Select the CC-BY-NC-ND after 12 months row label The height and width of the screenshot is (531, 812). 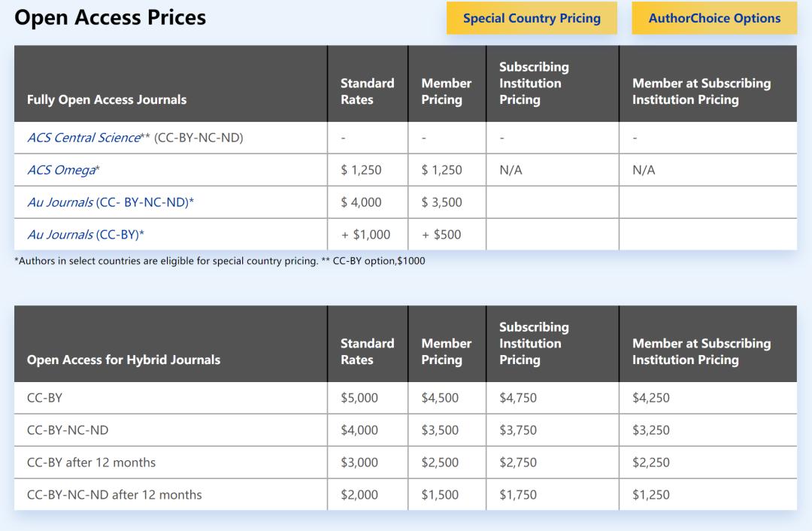coord(114,495)
